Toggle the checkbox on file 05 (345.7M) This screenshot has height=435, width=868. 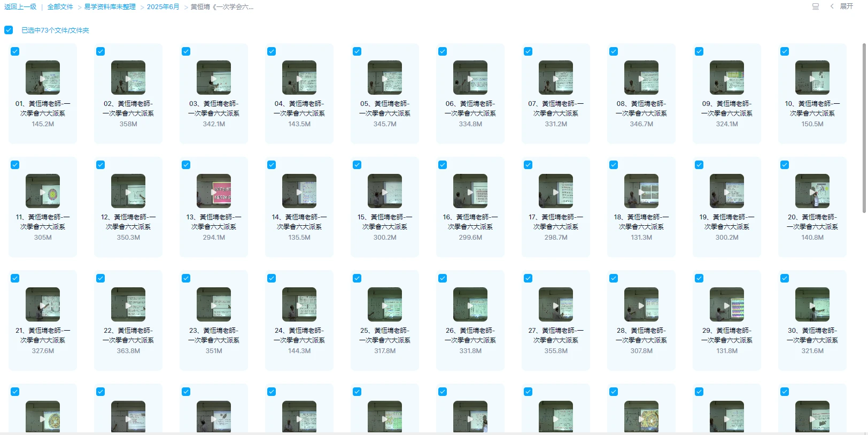tap(357, 51)
